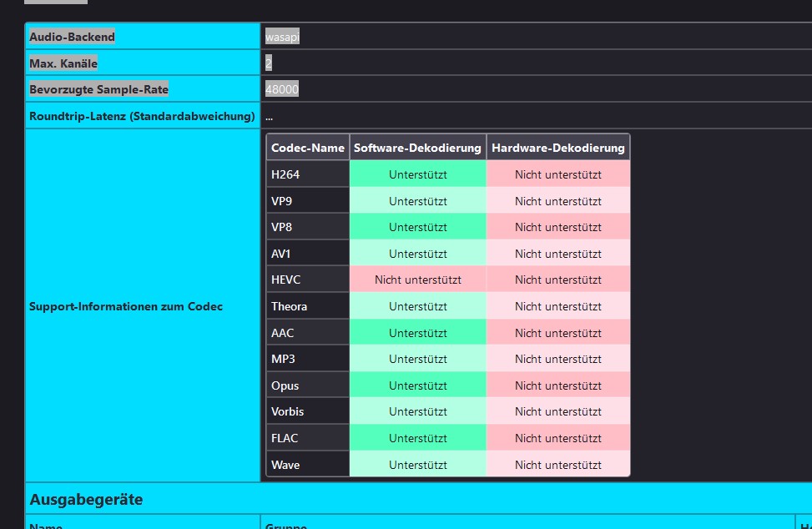Screen dimensions: 812x529
Task: Select the AAC codec name cell
Action: coord(308,333)
